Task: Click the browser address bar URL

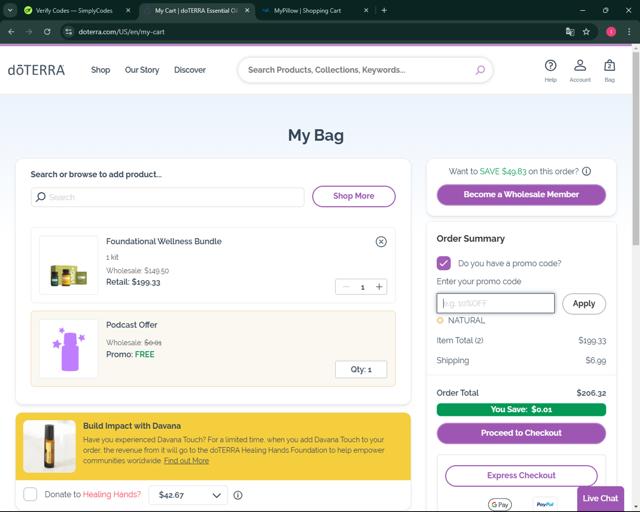Action: point(122,32)
